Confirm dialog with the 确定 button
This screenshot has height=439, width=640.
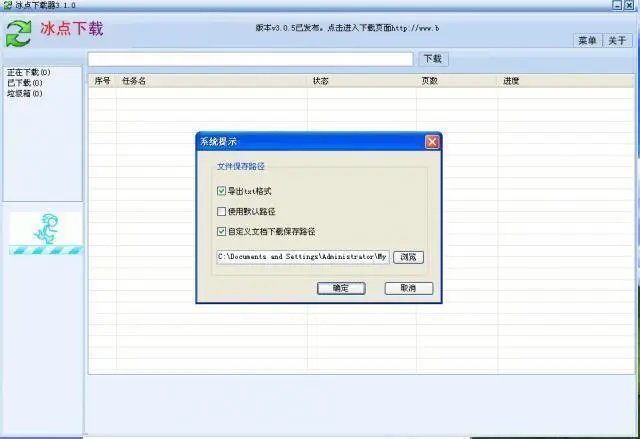tap(341, 288)
